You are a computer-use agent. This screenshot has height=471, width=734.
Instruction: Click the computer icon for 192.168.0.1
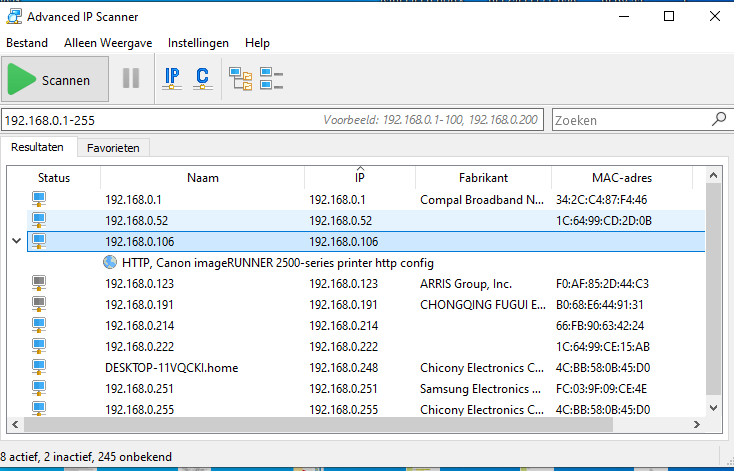click(x=40, y=199)
